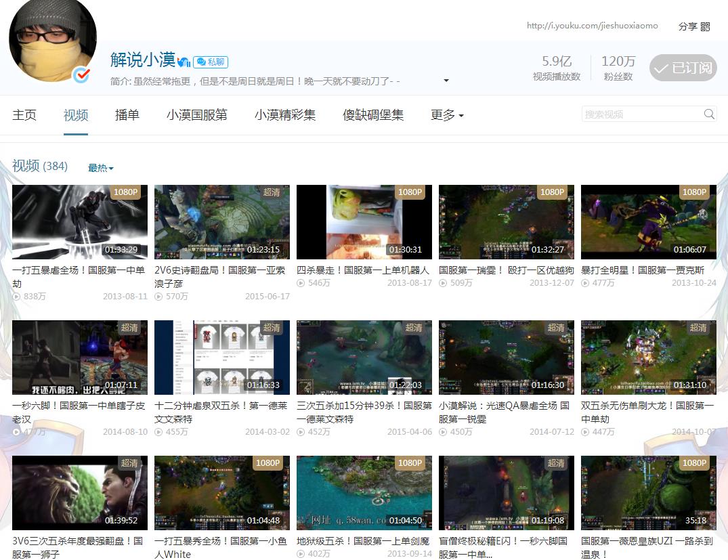Click the 私聊 private chat button
728x560 pixels.
click(x=211, y=62)
